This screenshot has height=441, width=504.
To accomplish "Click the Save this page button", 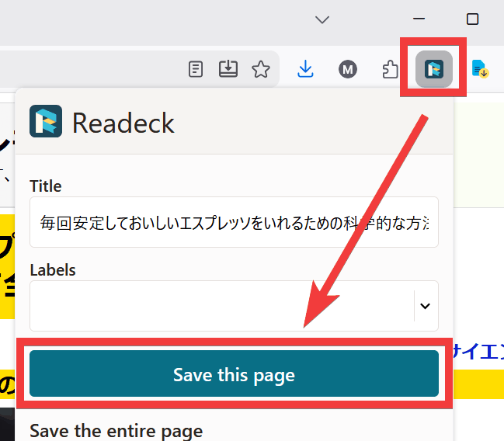I will 234,373.
